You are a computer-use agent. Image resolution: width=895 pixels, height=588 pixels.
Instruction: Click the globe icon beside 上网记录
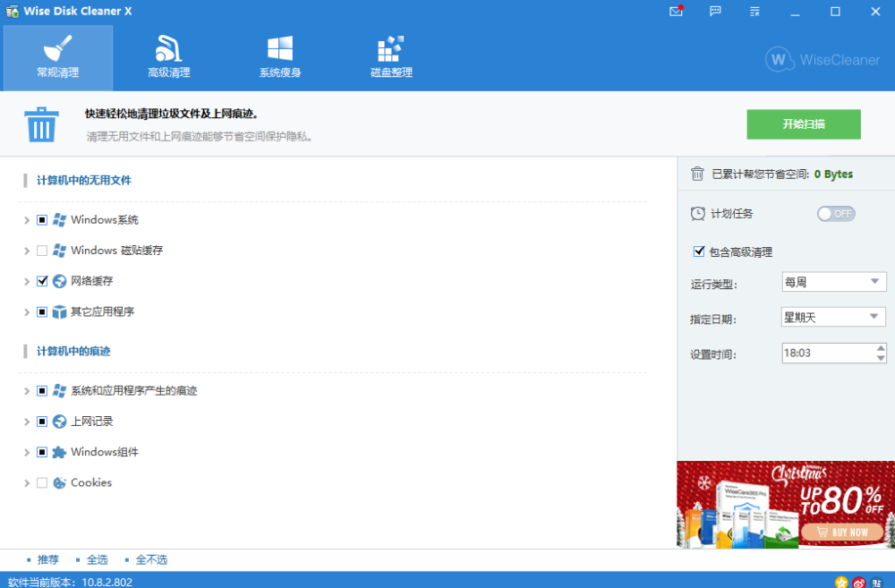click(59, 422)
